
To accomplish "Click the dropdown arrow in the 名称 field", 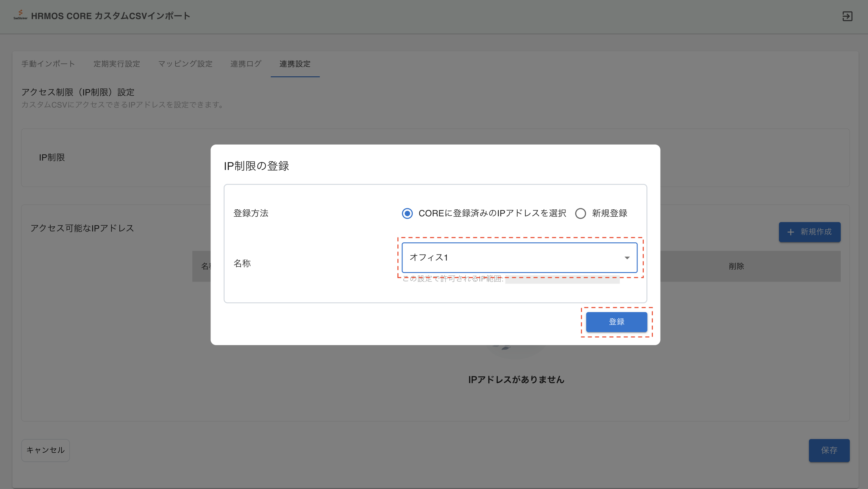I will pyautogui.click(x=627, y=258).
